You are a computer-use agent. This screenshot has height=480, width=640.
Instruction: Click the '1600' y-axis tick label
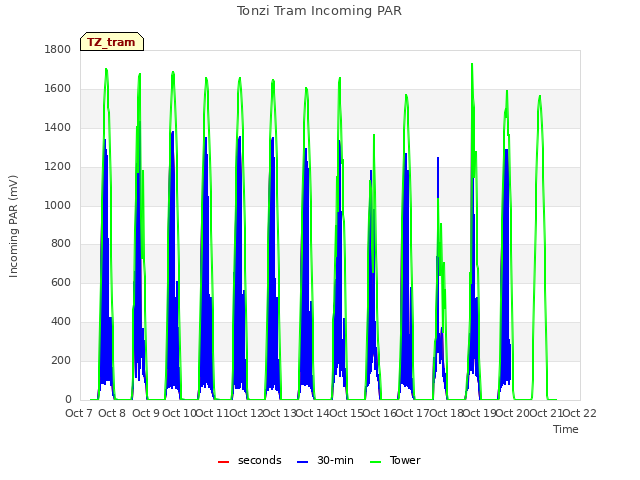point(58,88)
